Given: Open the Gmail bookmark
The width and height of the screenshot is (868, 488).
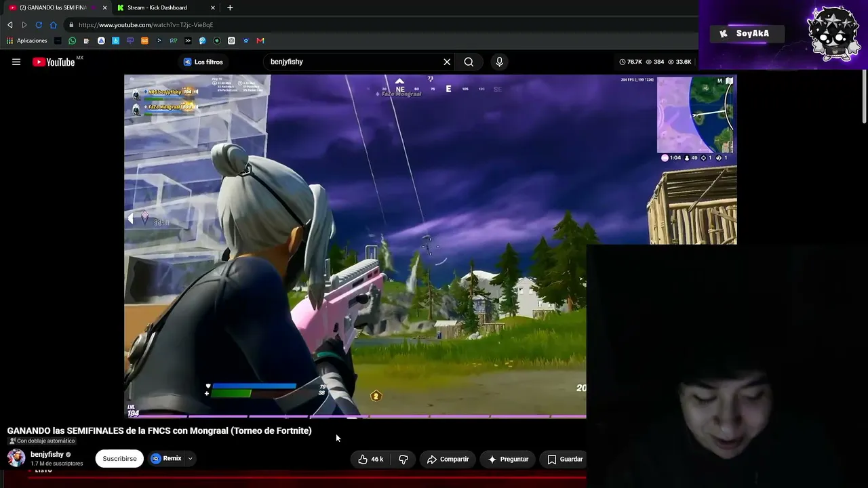Looking at the screenshot, I should (260, 41).
